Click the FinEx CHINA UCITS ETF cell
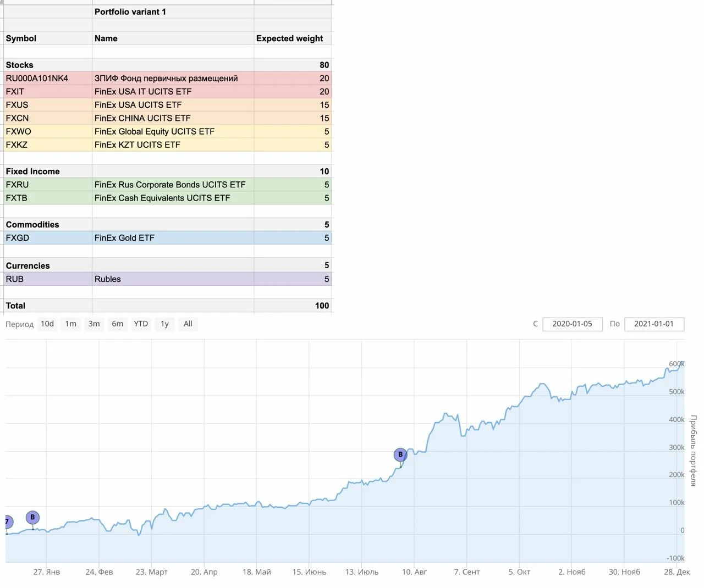Viewport: 704px width, 588px height. [x=173, y=118]
